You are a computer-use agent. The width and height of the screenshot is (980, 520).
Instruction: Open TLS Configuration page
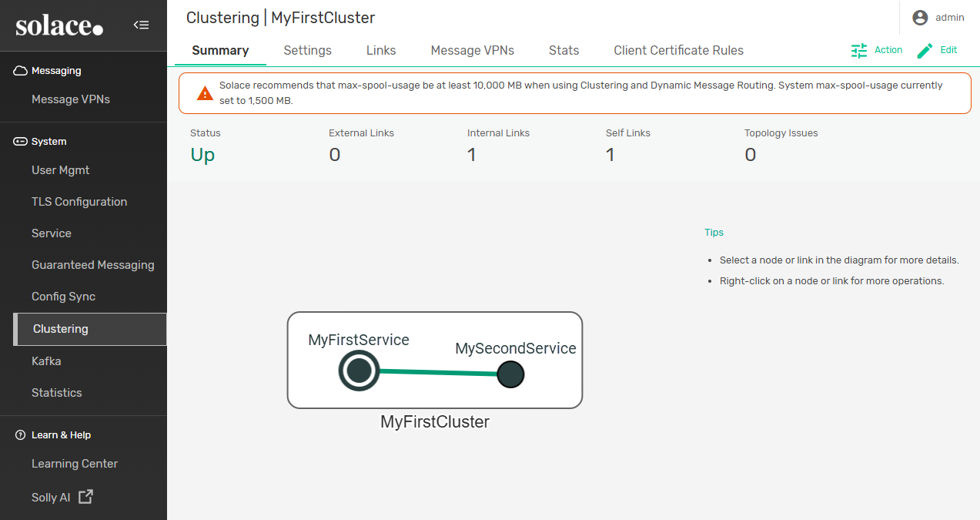[x=79, y=202]
